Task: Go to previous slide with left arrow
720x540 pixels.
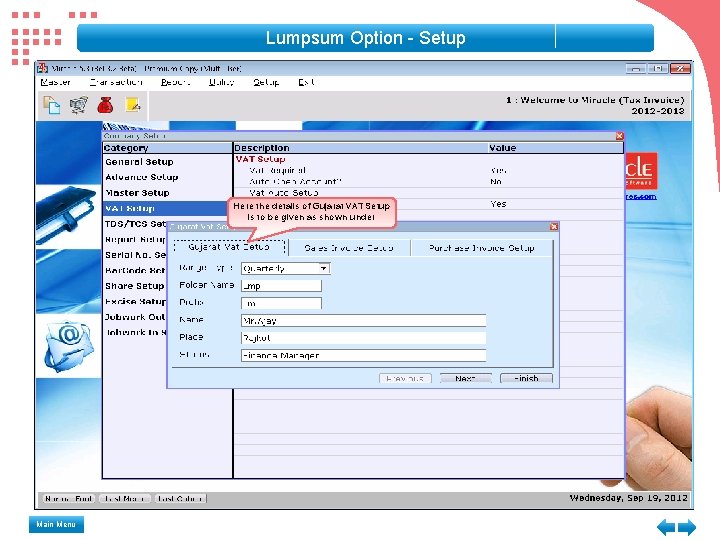Action: click(x=666, y=527)
